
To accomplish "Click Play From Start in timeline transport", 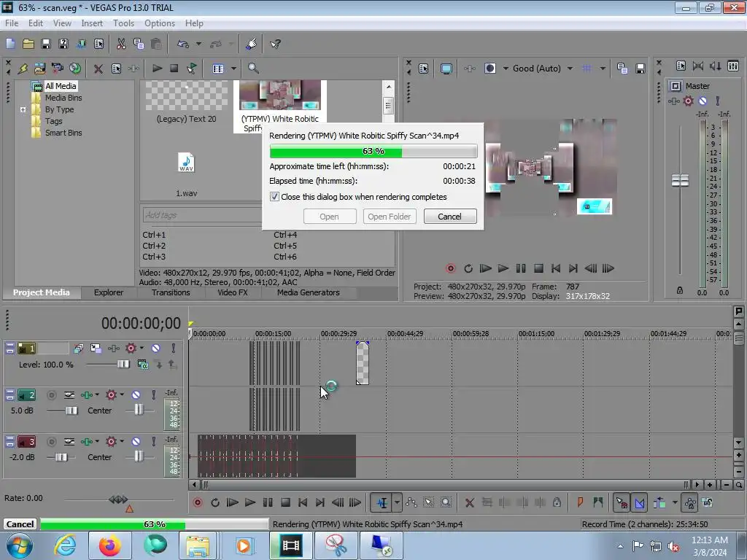I will click(x=233, y=502).
